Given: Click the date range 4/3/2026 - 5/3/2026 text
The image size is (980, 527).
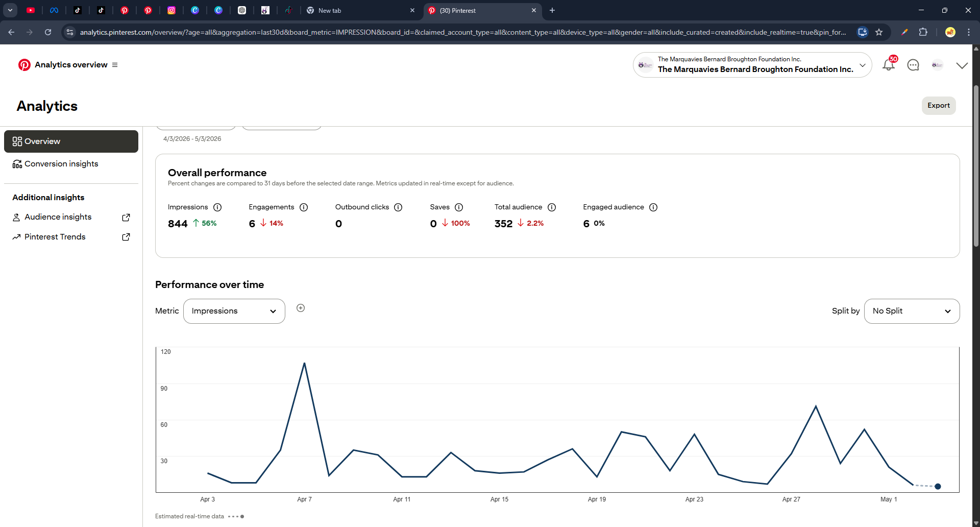Looking at the screenshot, I should [192, 139].
